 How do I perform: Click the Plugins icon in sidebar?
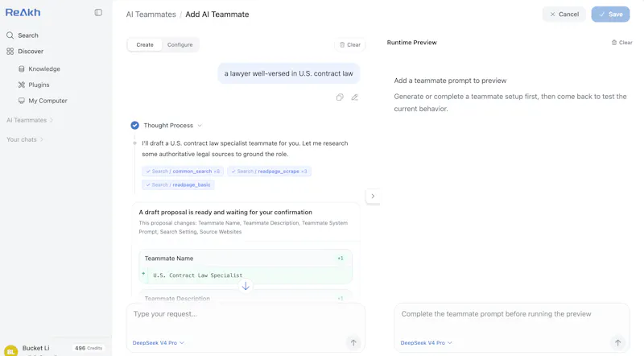pos(22,85)
